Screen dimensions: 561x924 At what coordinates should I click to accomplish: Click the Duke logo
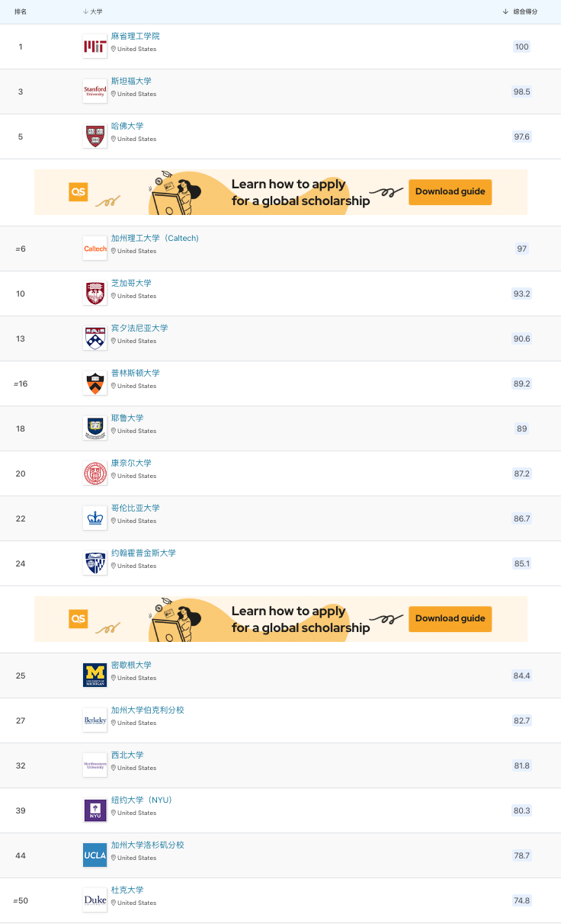click(x=95, y=901)
